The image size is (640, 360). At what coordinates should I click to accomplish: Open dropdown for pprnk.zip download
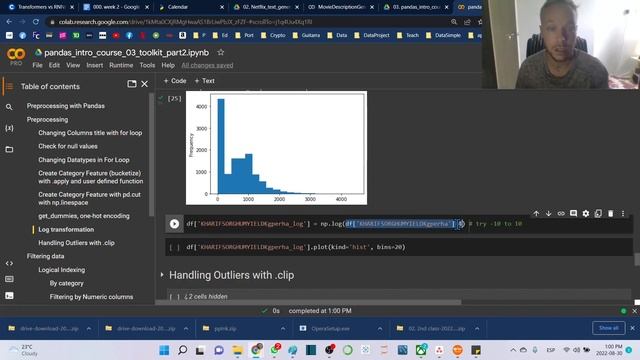click(x=283, y=329)
